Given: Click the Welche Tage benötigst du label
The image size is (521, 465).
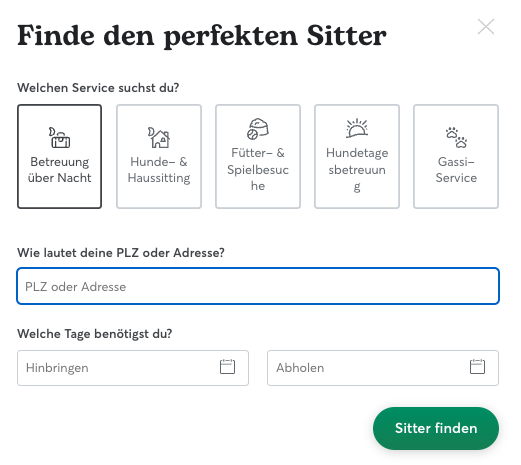Looking at the screenshot, I should point(95,334).
